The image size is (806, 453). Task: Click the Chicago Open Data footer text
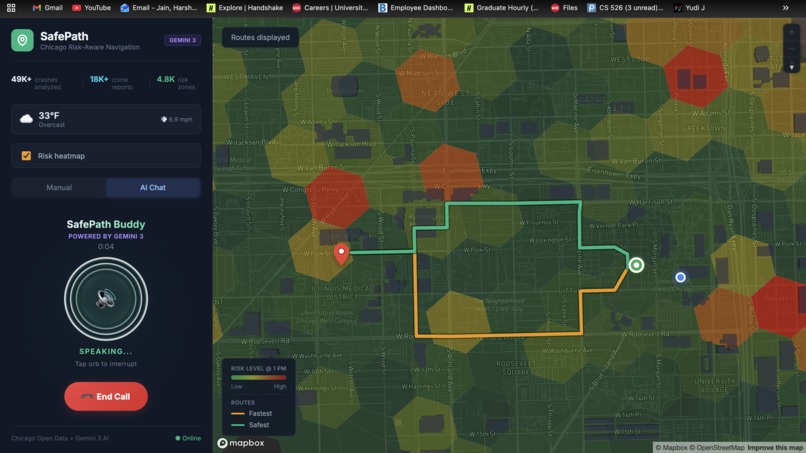pyautogui.click(x=60, y=438)
